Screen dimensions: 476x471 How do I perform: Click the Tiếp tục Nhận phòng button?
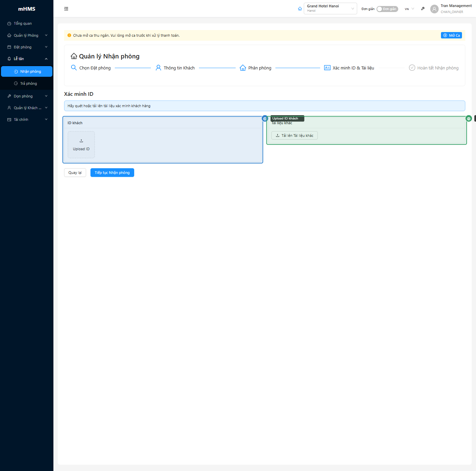pyautogui.click(x=112, y=173)
